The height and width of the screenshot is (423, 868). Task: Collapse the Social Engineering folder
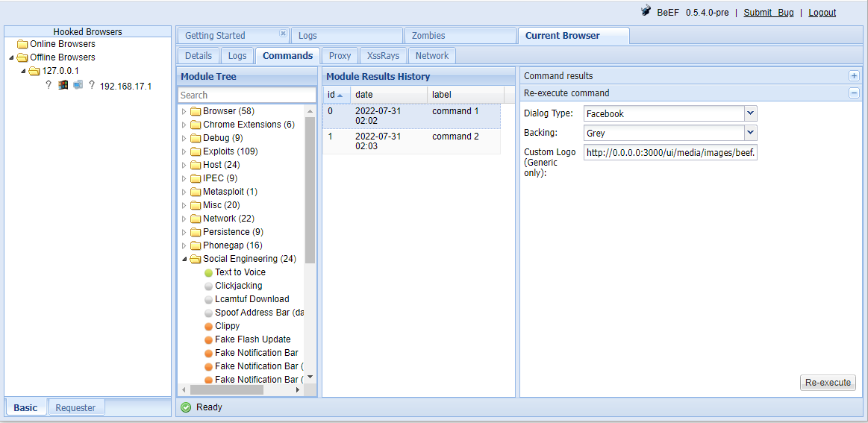click(184, 259)
